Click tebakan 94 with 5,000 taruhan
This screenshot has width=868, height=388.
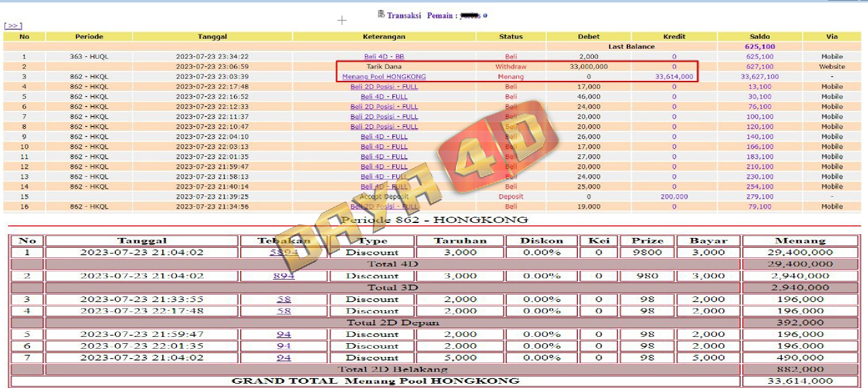(x=284, y=357)
